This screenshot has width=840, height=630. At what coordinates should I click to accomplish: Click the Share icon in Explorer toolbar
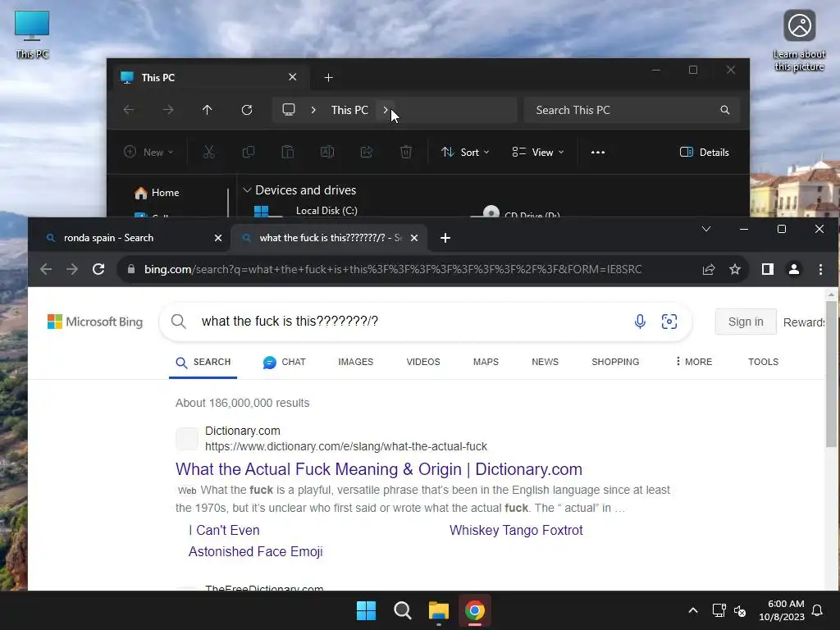coord(367,152)
